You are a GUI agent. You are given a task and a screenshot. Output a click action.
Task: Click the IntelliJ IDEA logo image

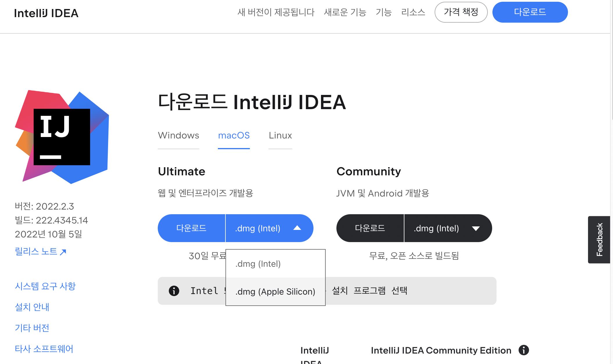pyautogui.click(x=62, y=136)
